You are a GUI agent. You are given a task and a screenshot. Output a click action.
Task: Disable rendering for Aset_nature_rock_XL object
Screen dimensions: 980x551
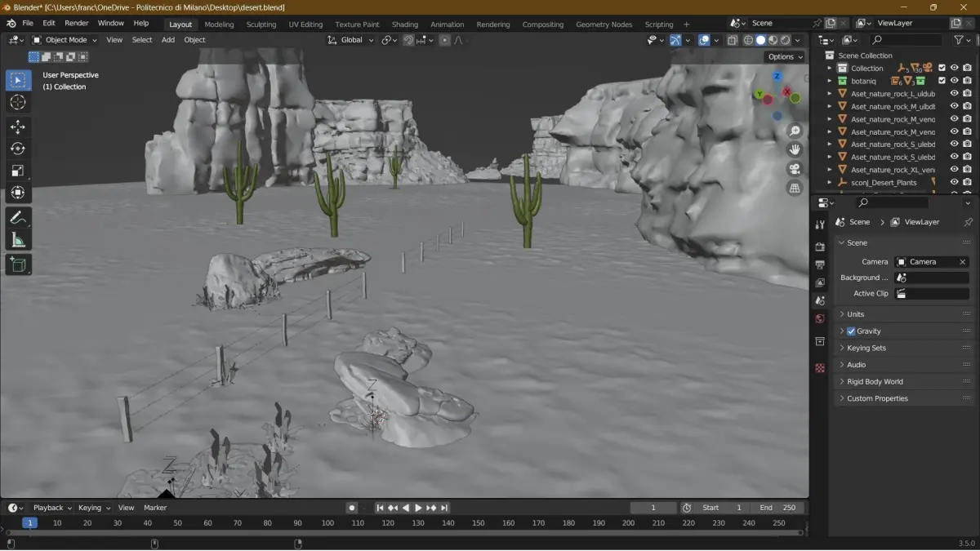(x=967, y=170)
